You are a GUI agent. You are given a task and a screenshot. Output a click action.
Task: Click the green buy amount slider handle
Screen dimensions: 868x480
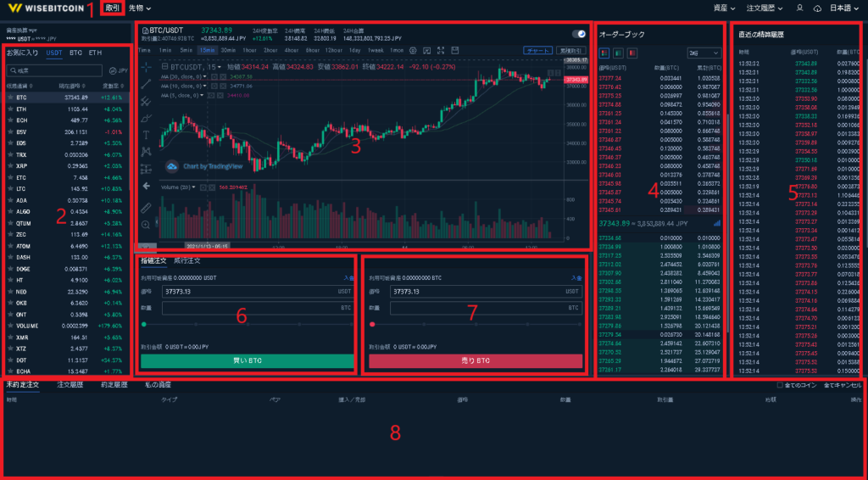(x=144, y=325)
